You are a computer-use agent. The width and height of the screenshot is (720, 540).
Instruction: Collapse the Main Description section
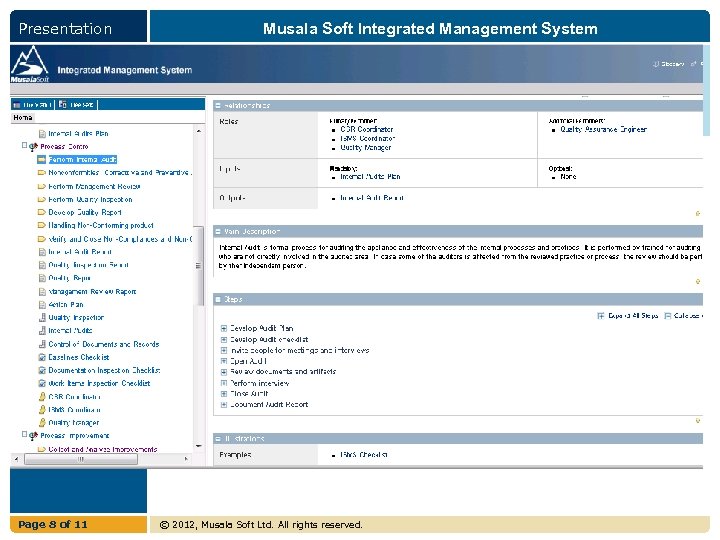point(219,231)
